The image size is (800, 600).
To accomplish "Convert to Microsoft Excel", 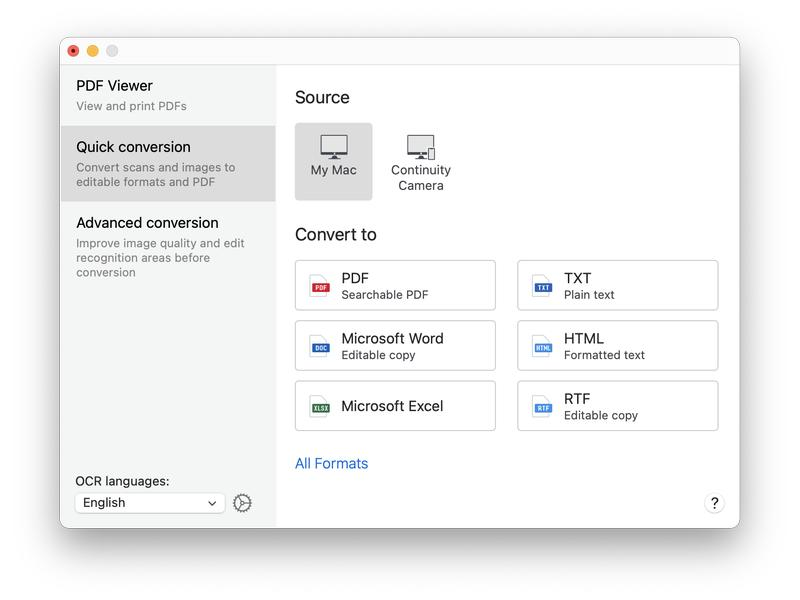I will tap(395, 406).
